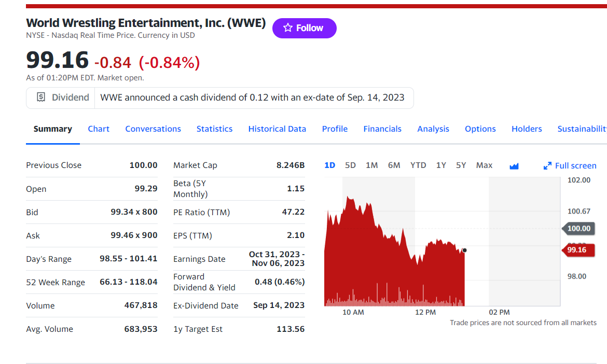
Task: Click the Market Cap label
Action: [195, 165]
